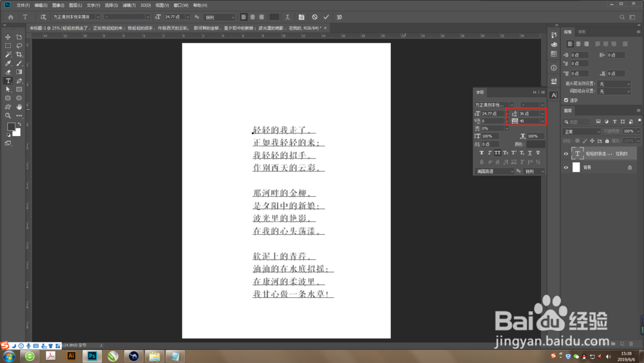This screenshot has width=644, height=363.
Task: Select the Custom Shape tool
Action: [8, 107]
